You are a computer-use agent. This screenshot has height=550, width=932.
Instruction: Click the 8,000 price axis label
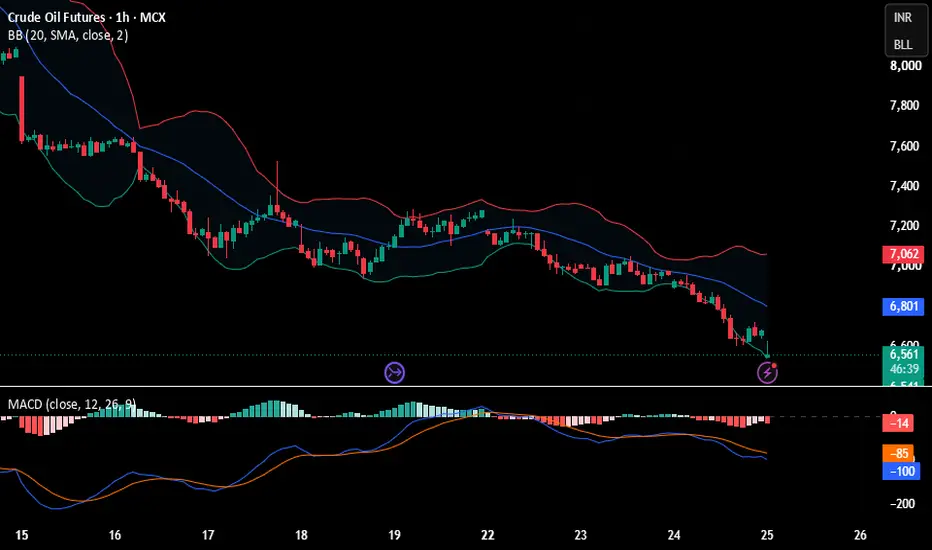point(905,65)
